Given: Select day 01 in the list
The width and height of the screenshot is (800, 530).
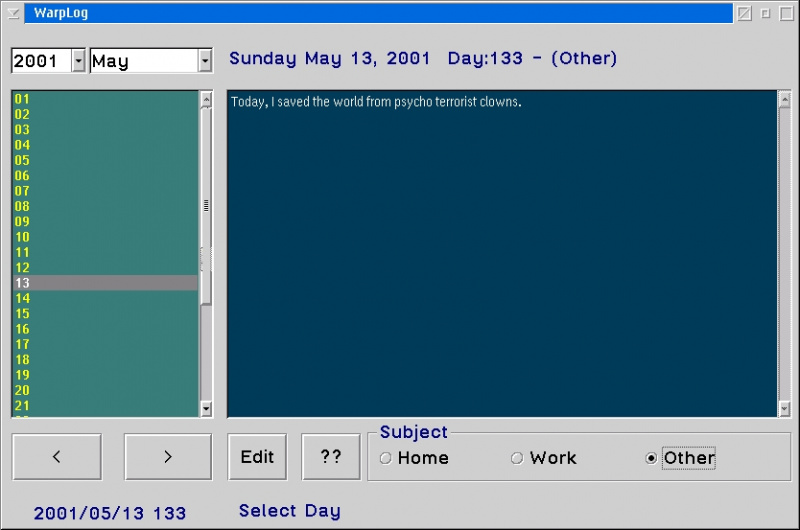Looking at the screenshot, I should (105, 99).
